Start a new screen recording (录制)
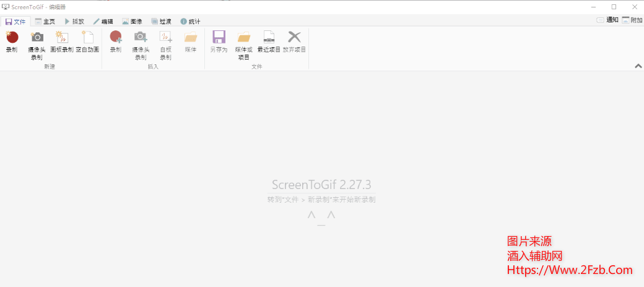 coord(12,42)
